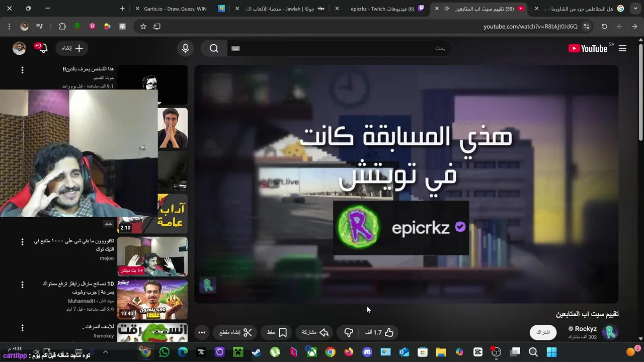Open Steam from the taskbar
The width and height of the screenshot is (644, 362).
pos(257,352)
